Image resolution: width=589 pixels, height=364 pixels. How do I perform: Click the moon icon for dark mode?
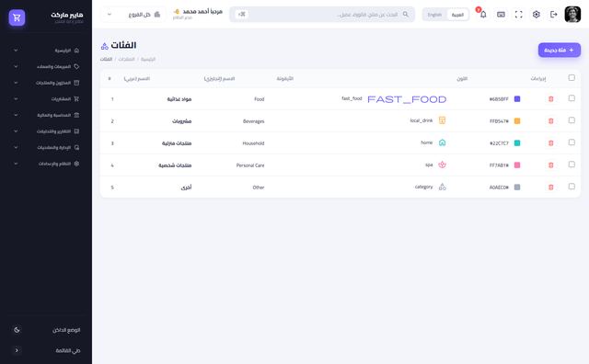(x=17, y=330)
